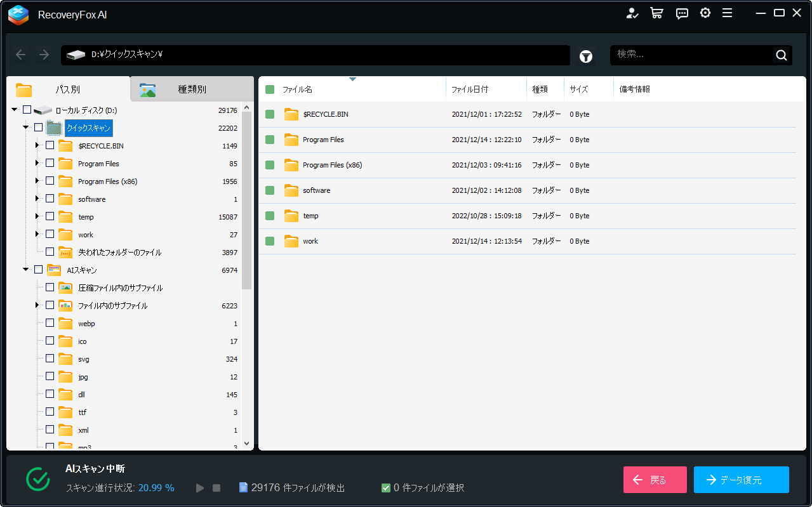Resume scan with play button
This screenshot has height=507, width=812.
[200, 488]
